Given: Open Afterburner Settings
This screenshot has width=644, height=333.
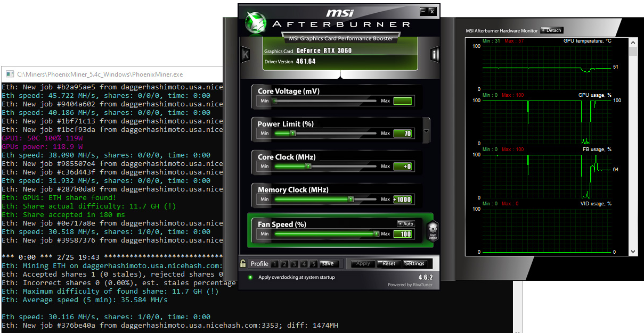Looking at the screenshot, I should [414, 264].
